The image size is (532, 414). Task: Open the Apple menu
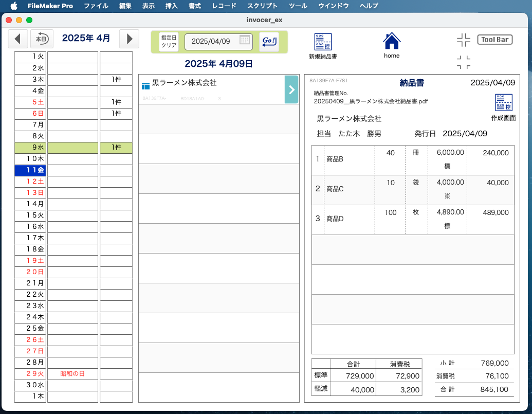pos(14,6)
